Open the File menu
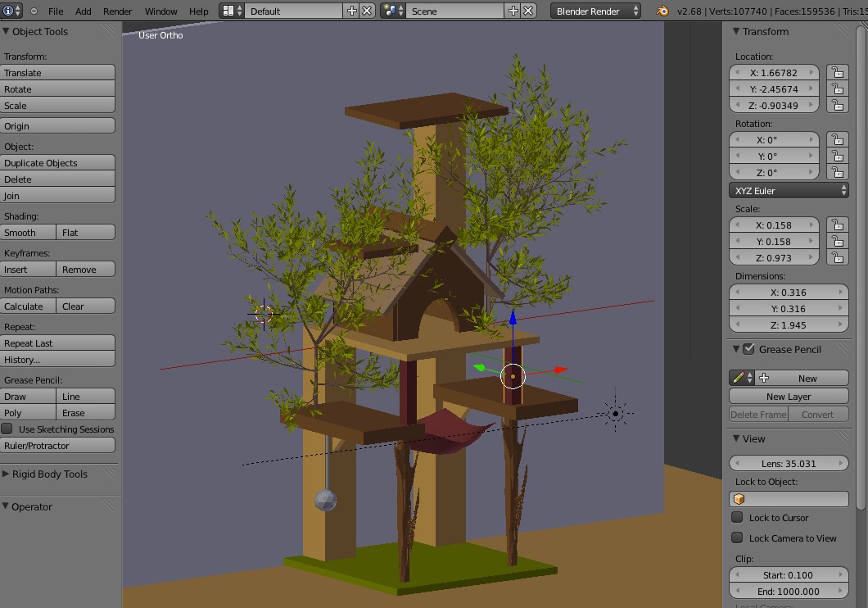Viewport: 868px width, 608px height. [56, 11]
